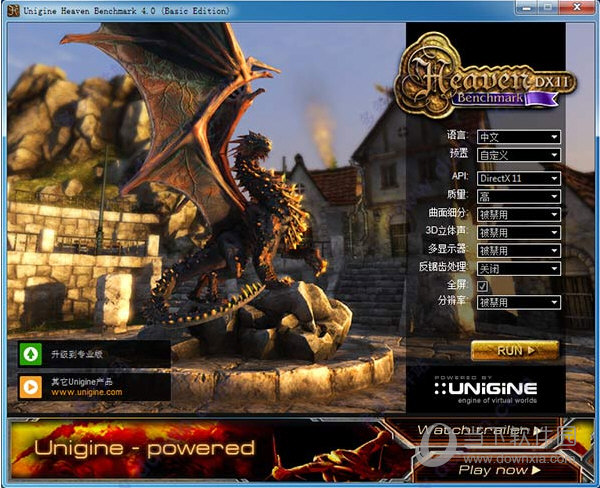Open the API dropdown showing DirectX 11
Image resolution: width=600 pixels, height=488 pixels.
[518, 178]
